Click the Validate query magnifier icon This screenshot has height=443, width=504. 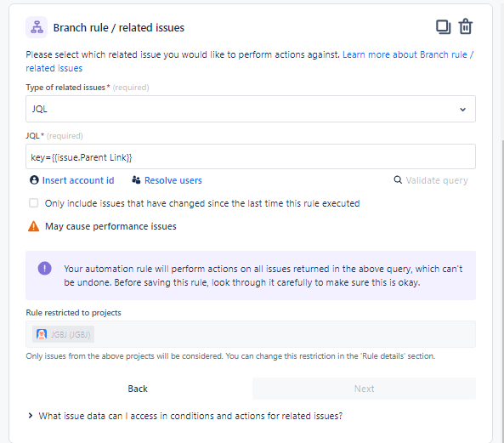[398, 179]
